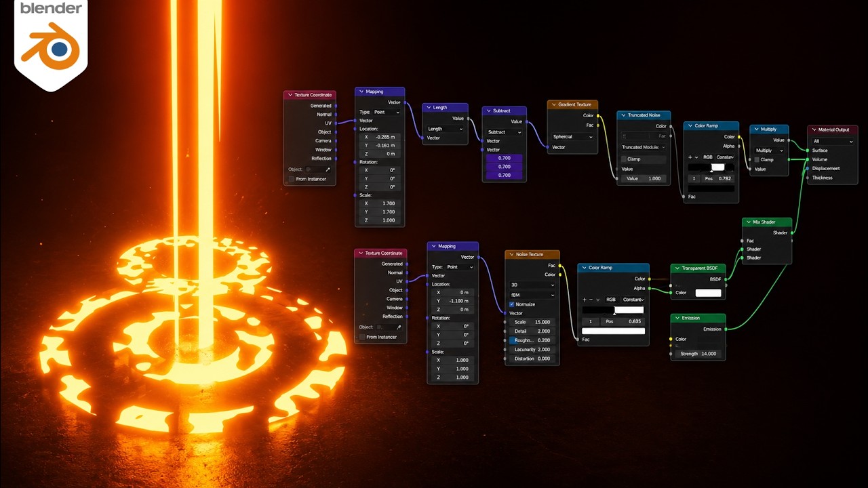Toggle From Instancer in lower Texture Coordinate
868x488 pixels.
pyautogui.click(x=362, y=337)
